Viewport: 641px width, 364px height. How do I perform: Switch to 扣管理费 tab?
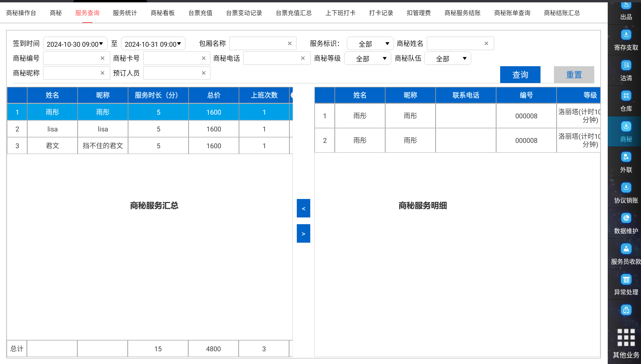click(419, 13)
